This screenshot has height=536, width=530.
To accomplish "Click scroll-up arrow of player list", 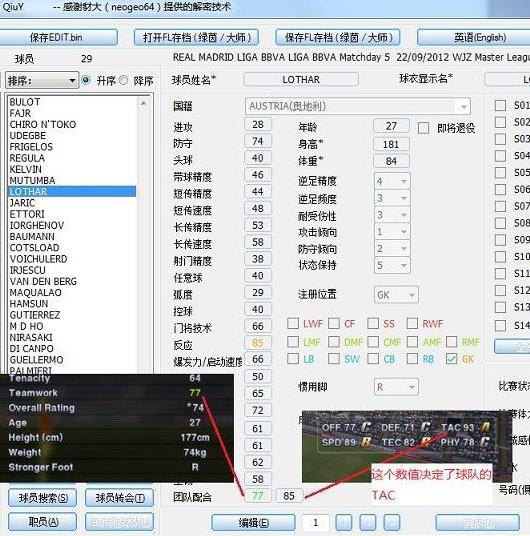I will (x=144, y=103).
